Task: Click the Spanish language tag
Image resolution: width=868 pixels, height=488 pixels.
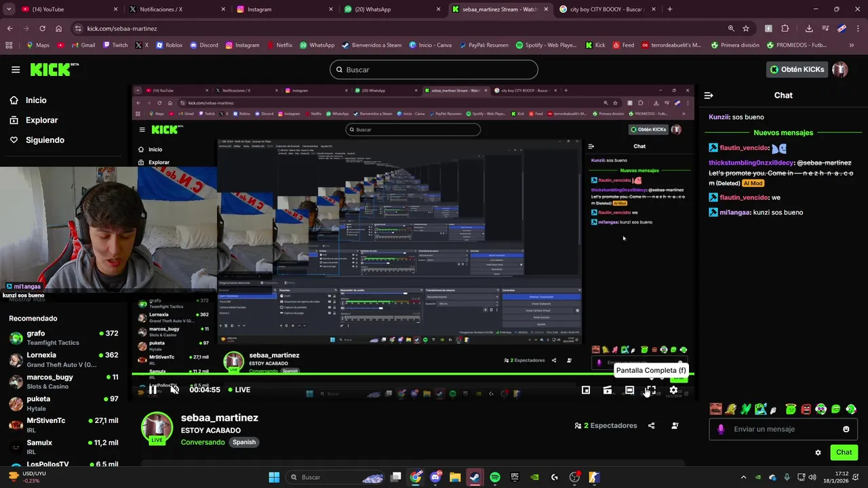Action: pos(244,442)
